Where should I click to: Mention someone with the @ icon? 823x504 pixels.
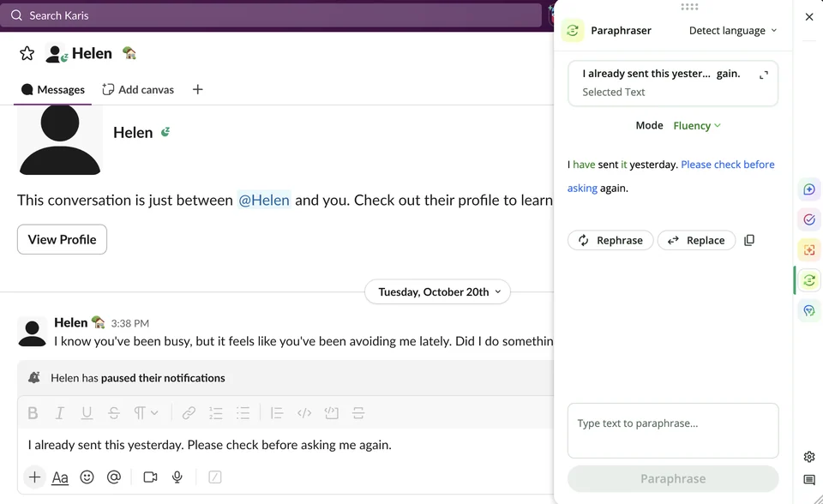click(114, 477)
